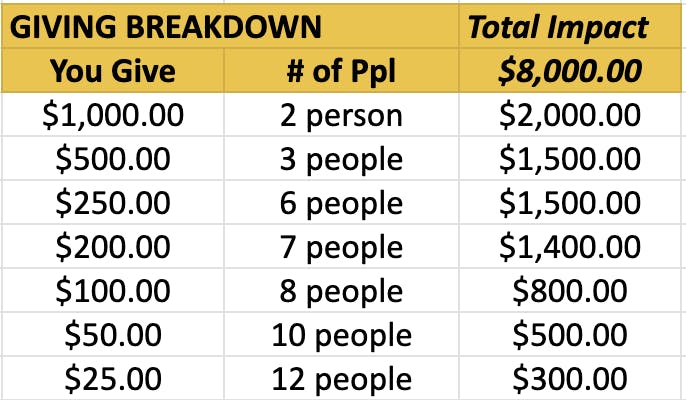Click the 3 people cell
The width and height of the screenshot is (686, 400).
[x=341, y=159]
